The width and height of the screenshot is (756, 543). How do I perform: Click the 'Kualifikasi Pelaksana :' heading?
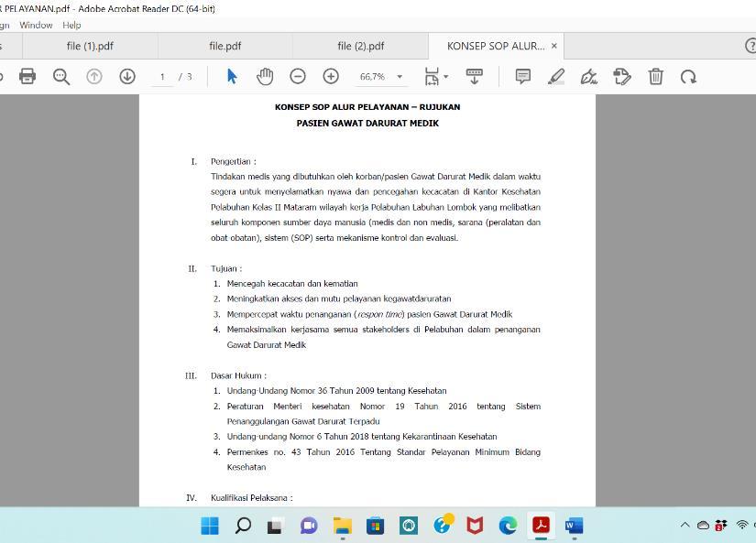coord(251,498)
